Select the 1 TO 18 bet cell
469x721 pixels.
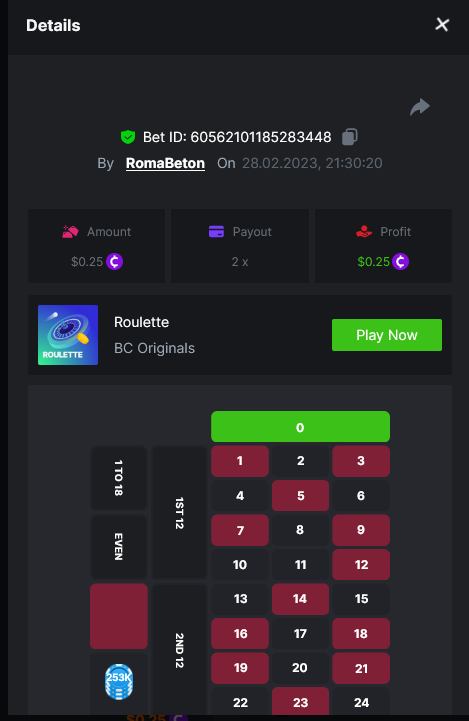[x=119, y=478]
